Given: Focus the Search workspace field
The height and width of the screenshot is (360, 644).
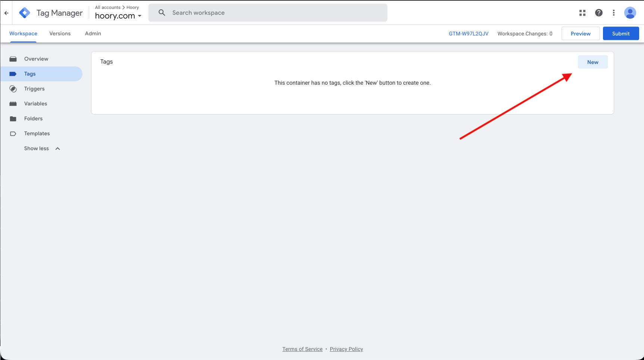Looking at the screenshot, I should coord(268,13).
